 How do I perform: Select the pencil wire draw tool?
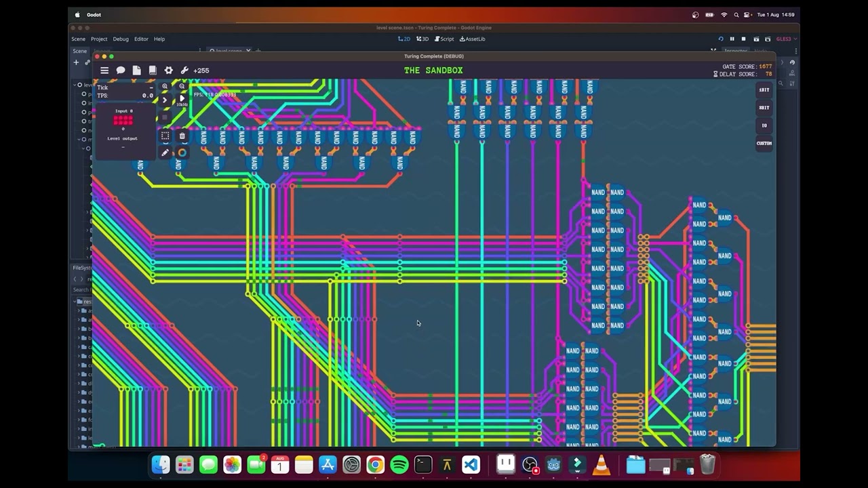click(x=165, y=152)
